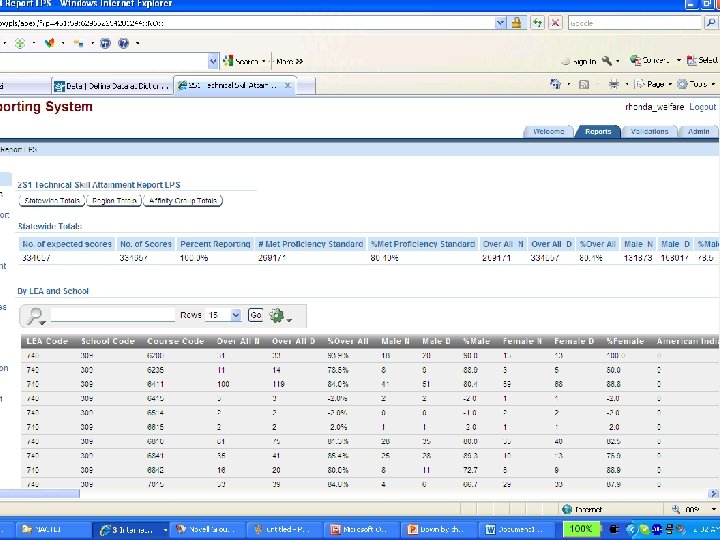This screenshot has height=540, width=720.
Task: Click the horizontal scrollbar thumb
Action: (39, 494)
